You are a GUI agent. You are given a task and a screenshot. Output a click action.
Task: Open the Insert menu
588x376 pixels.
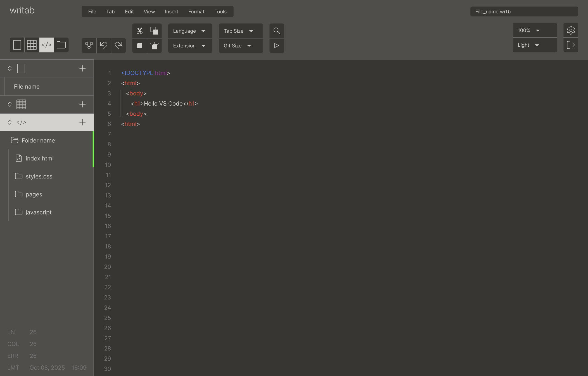[171, 11]
